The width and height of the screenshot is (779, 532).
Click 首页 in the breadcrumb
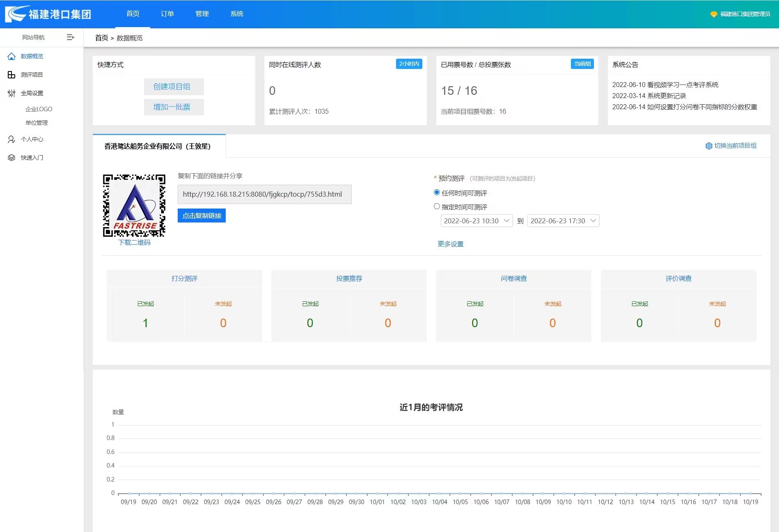click(101, 38)
